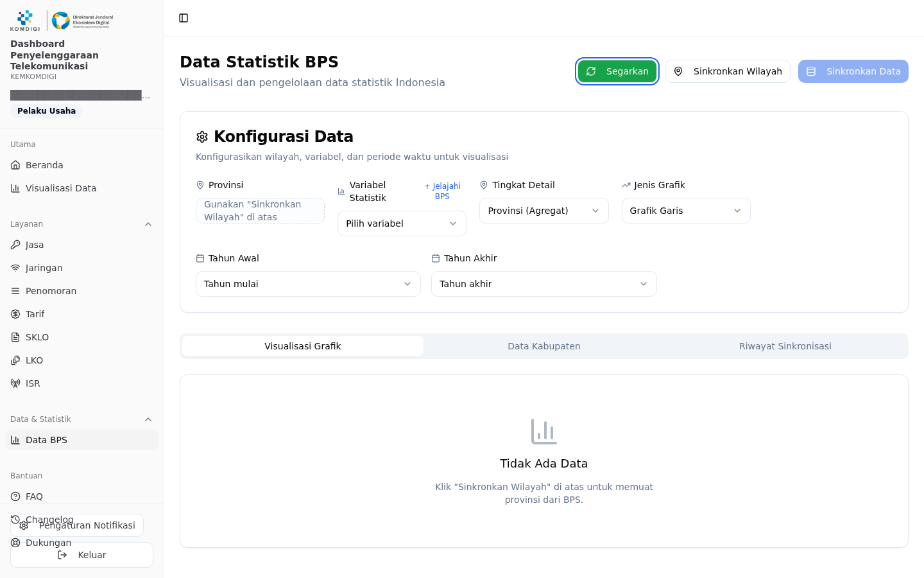Open the Tahun mulai dropdown
This screenshot has width=924, height=578.
click(308, 284)
